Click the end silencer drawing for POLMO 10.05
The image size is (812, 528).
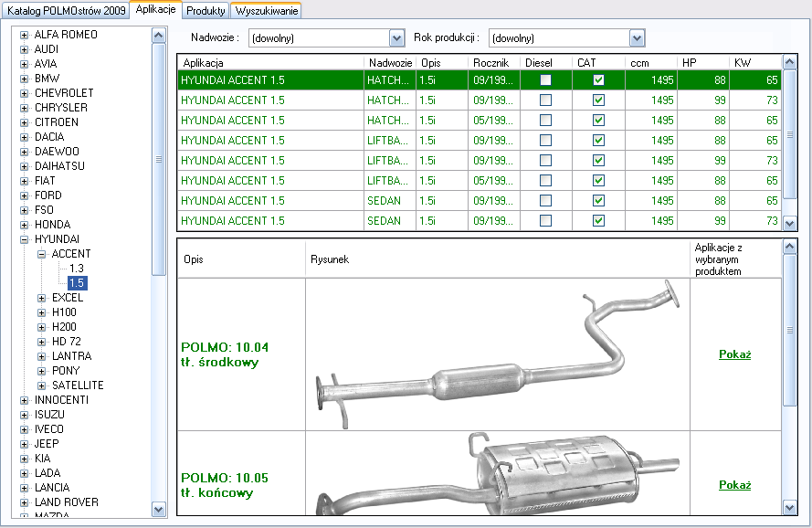point(498,473)
